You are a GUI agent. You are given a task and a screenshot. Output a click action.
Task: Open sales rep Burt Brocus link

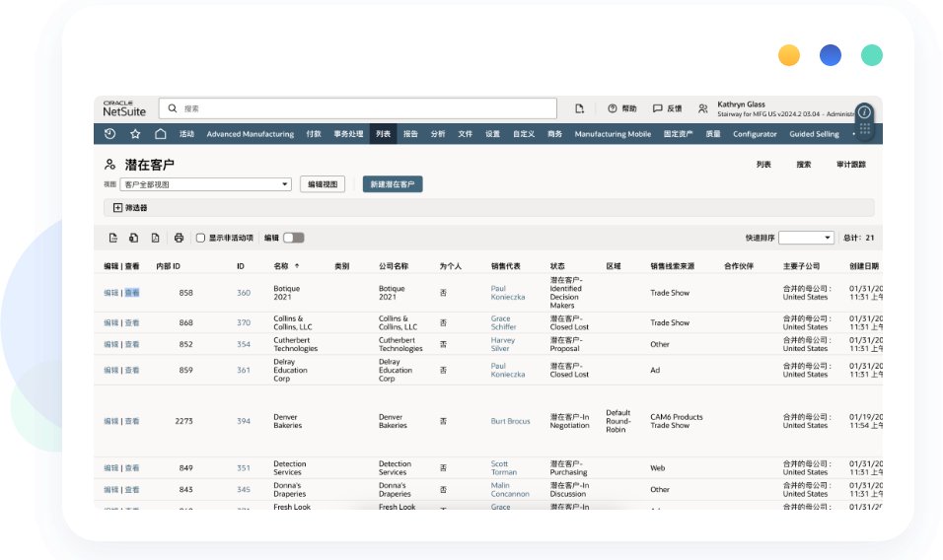[x=511, y=421]
